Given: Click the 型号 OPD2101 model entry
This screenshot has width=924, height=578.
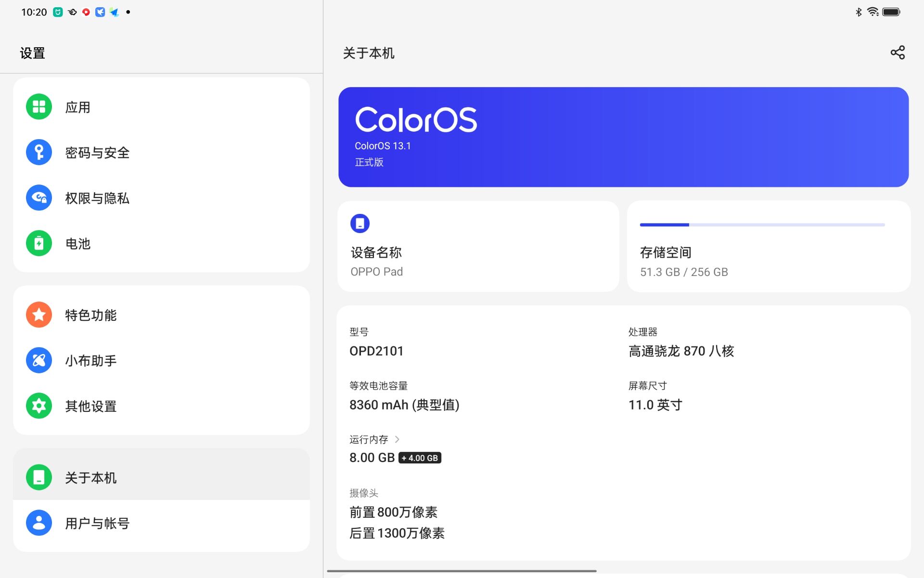Looking at the screenshot, I should 376,351.
